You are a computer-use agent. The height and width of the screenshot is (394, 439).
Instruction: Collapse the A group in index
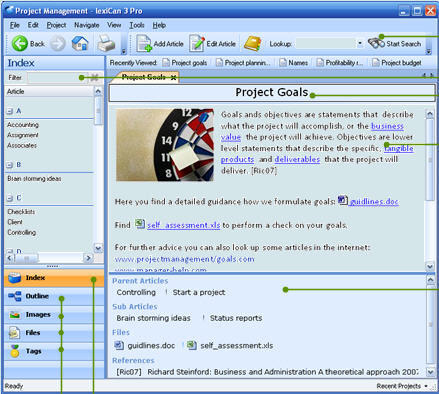(x=10, y=111)
